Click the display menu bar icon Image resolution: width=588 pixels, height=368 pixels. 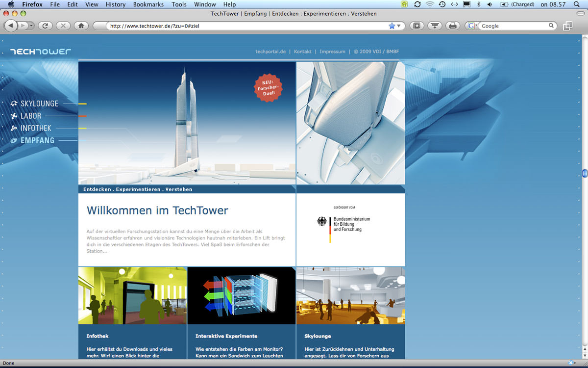pyautogui.click(x=467, y=4)
